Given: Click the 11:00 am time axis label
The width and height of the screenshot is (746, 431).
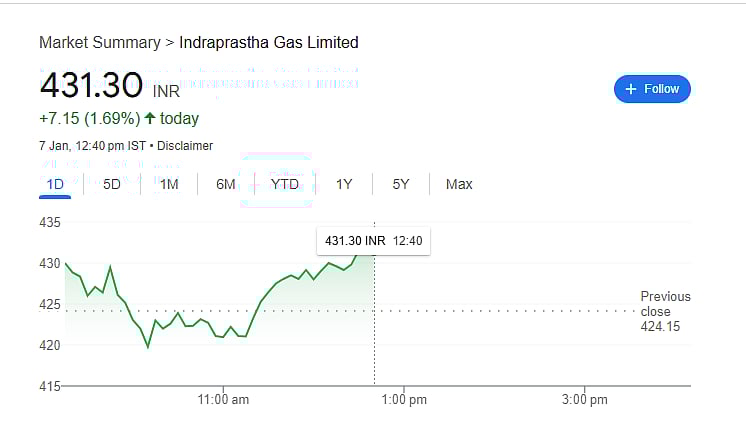Looking at the screenshot, I should 224,400.
